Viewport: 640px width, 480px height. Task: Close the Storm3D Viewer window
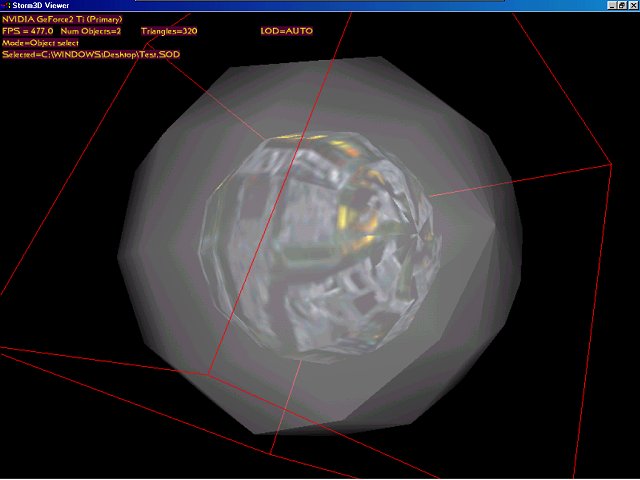(632, 5)
